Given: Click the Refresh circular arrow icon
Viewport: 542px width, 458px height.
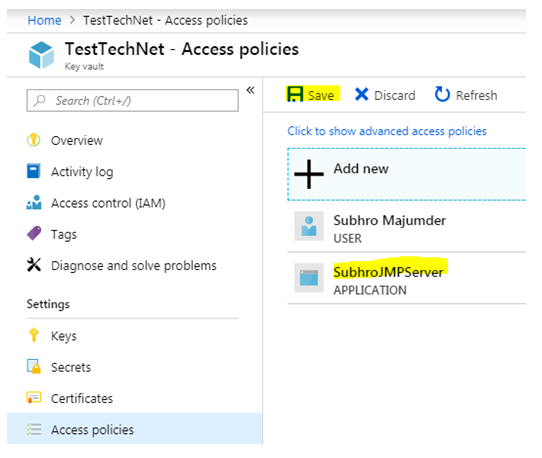Looking at the screenshot, I should 442,94.
